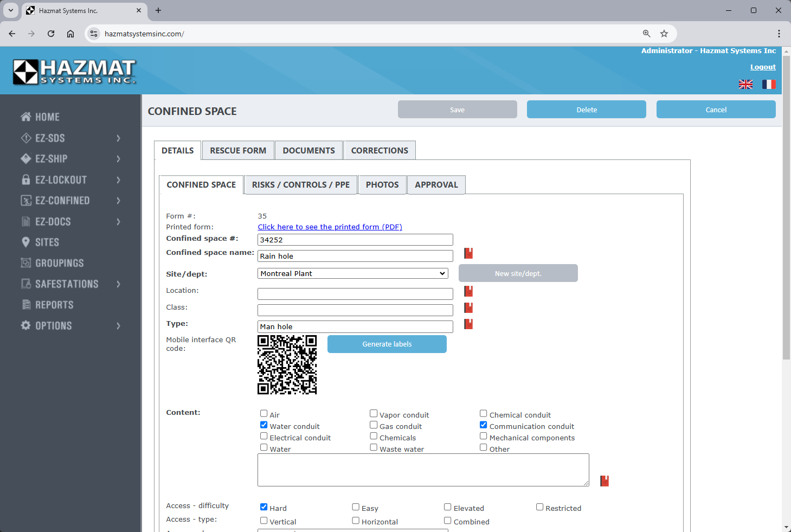Click the English UK flag icon
The width and height of the screenshot is (791, 532).
(x=745, y=84)
